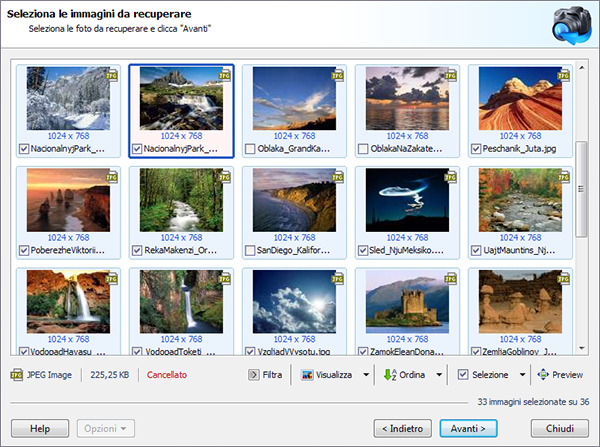Screen dimensions: 600x447
Task: Click JPG badge on Peschanik_Juta.jpg thumbnail
Action: pyautogui.click(x=564, y=75)
